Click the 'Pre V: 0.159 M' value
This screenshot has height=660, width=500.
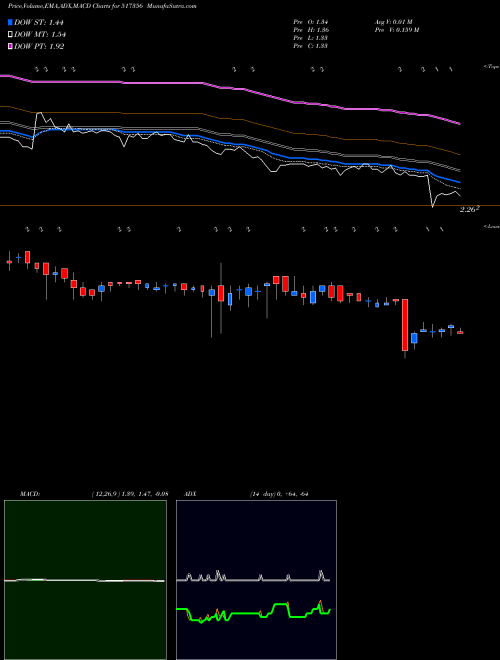coord(397,30)
